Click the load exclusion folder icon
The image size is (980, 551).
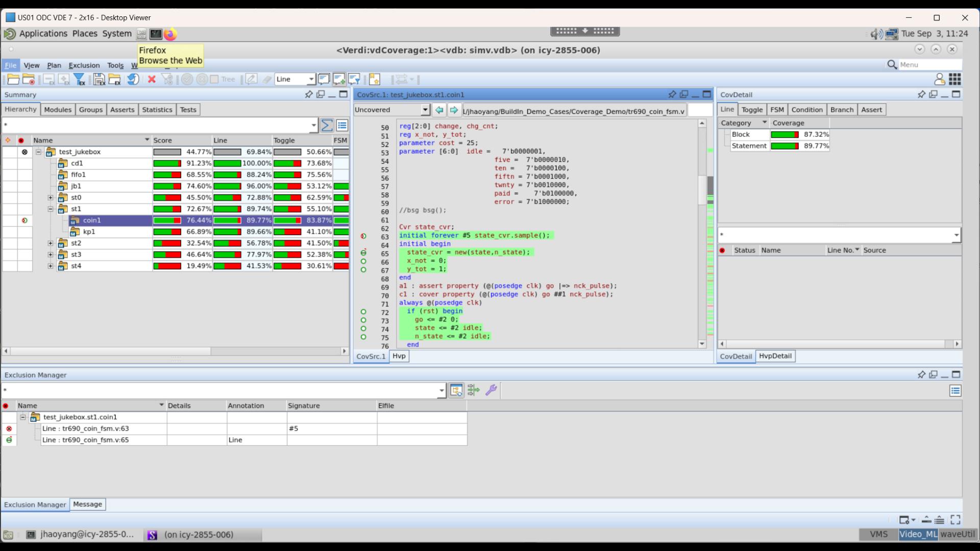tap(115, 80)
